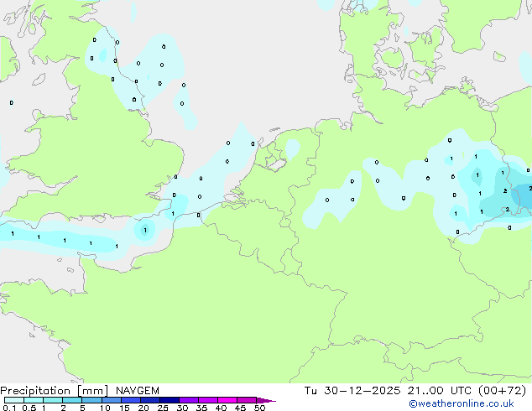Click the 15–20 mm legend color swatch
The width and height of the screenshot is (532, 411).
131,400
